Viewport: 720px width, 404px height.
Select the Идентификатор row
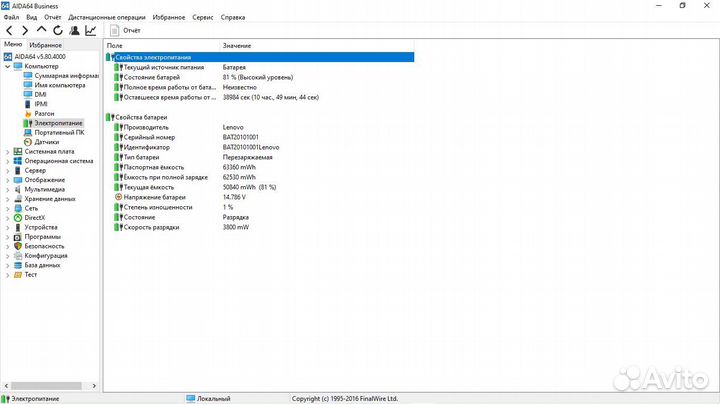259,147
